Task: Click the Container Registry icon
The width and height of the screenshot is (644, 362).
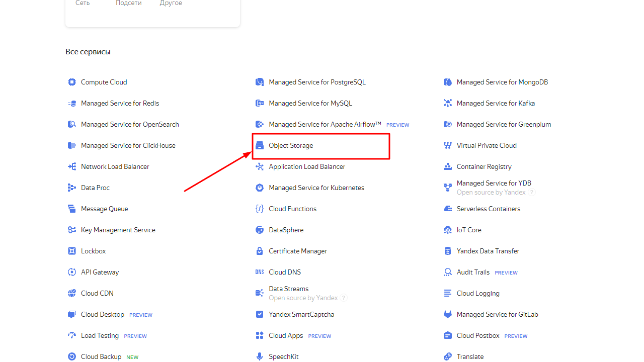Action: pyautogui.click(x=448, y=166)
